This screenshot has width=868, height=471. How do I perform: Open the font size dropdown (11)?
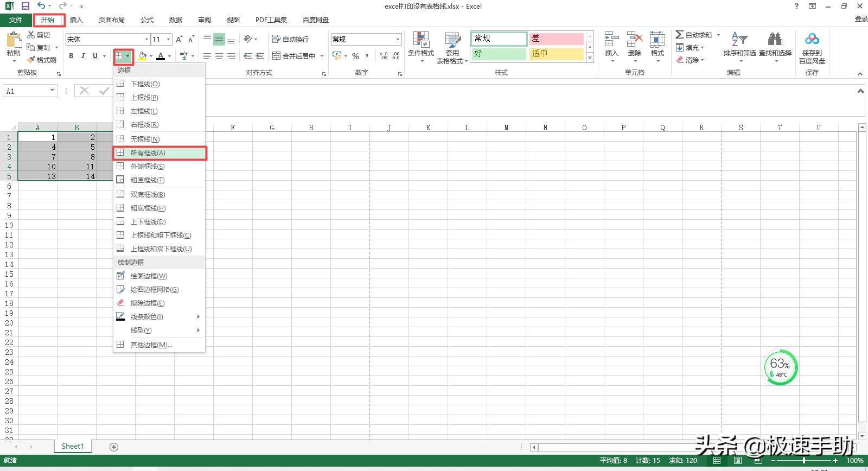(169, 39)
